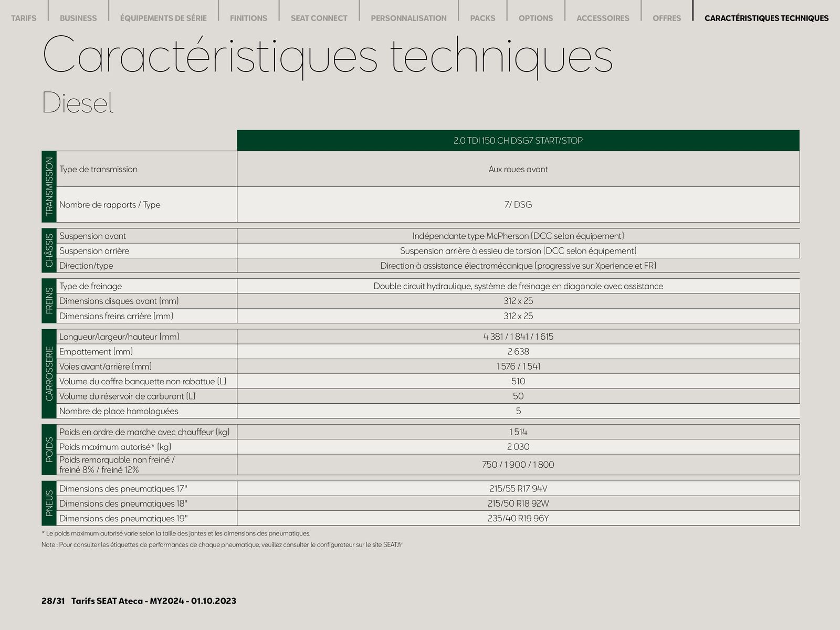This screenshot has height=630, width=840.
Task: Click the 'Caractéristiques techniques' page title
Action: click(328, 56)
